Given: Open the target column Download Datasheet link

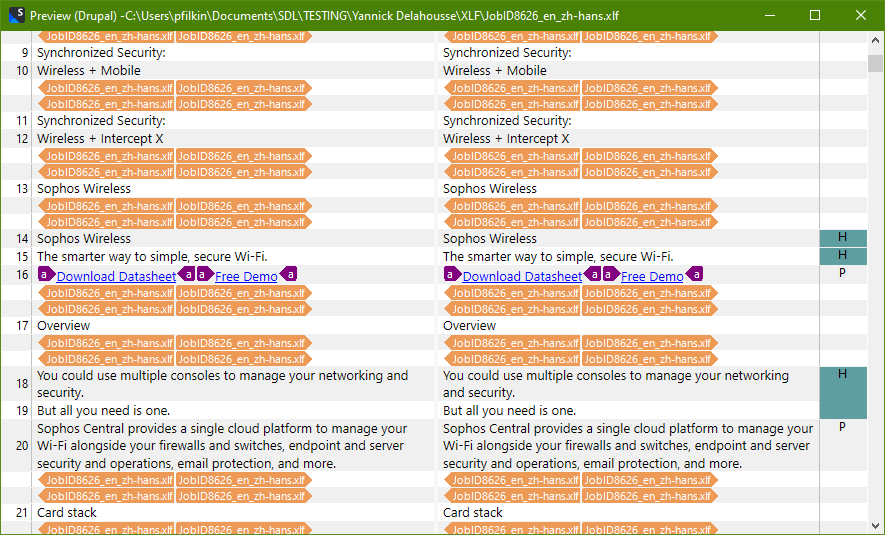Looking at the screenshot, I should click(x=522, y=276).
